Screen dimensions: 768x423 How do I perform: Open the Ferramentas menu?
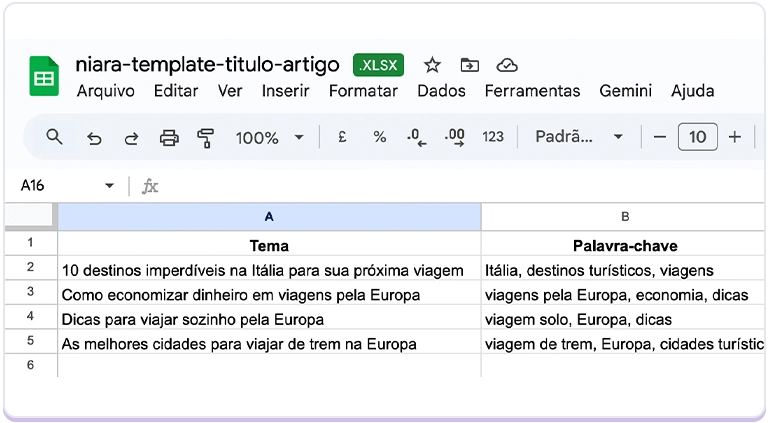point(532,91)
